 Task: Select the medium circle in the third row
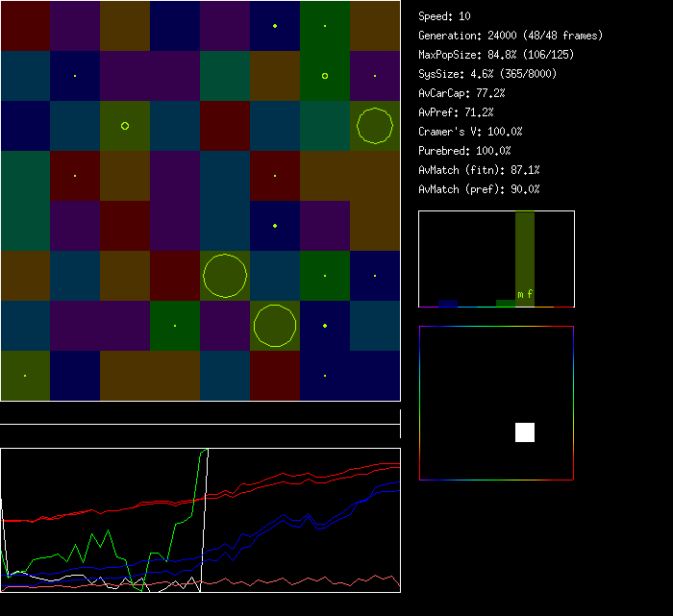click(125, 126)
